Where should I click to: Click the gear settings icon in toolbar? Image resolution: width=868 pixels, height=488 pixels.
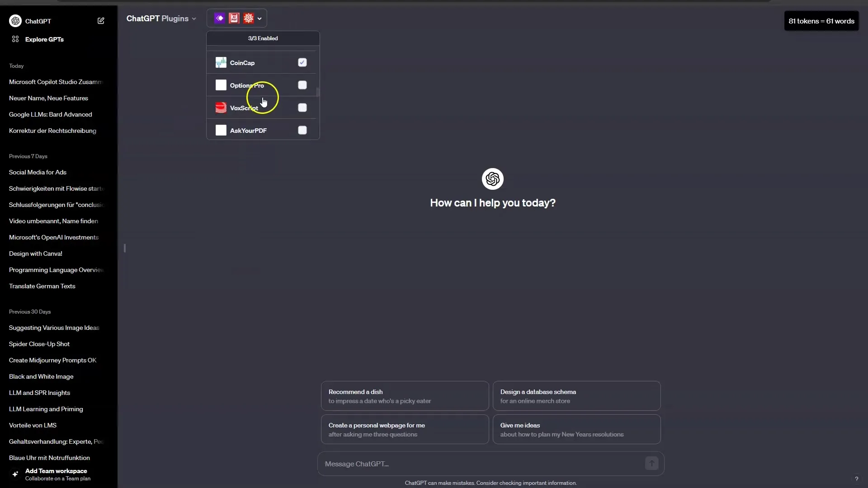(x=249, y=19)
